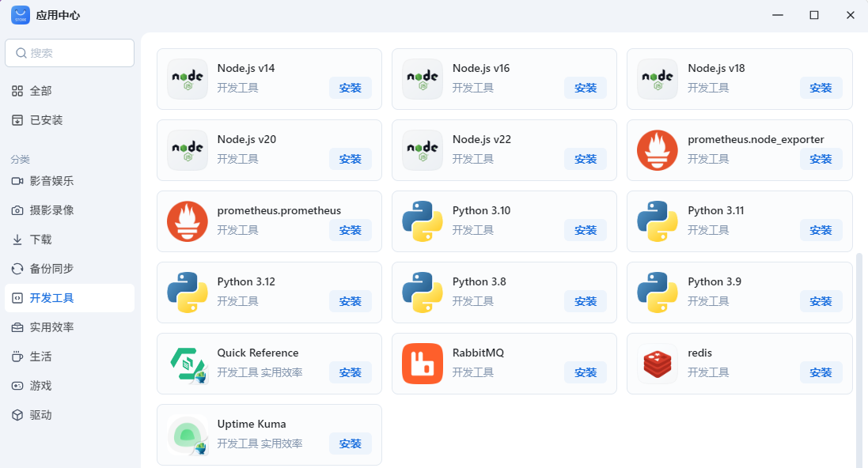Click the Uptime Kuma green icon
The height and width of the screenshot is (468, 868).
[188, 435]
